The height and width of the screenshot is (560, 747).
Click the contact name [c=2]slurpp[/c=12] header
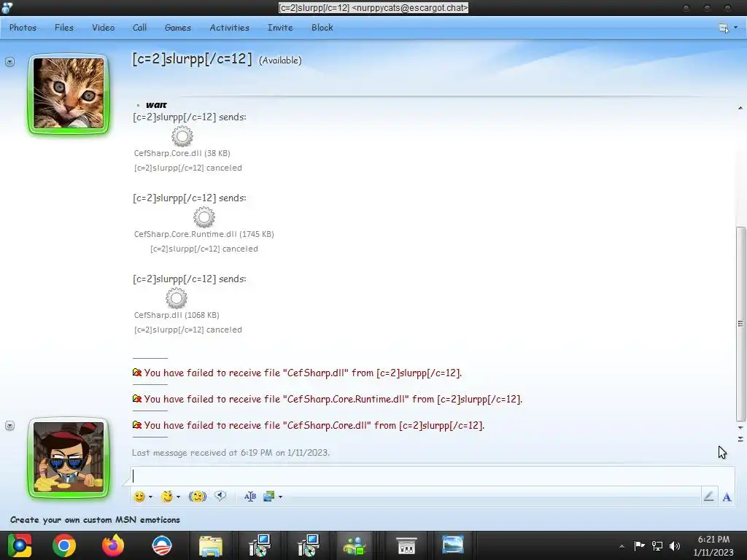192,58
